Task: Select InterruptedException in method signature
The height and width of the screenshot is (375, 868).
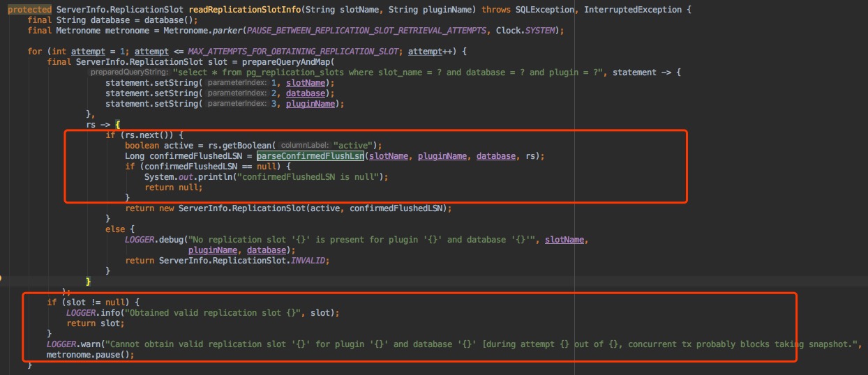Action: click(632, 9)
